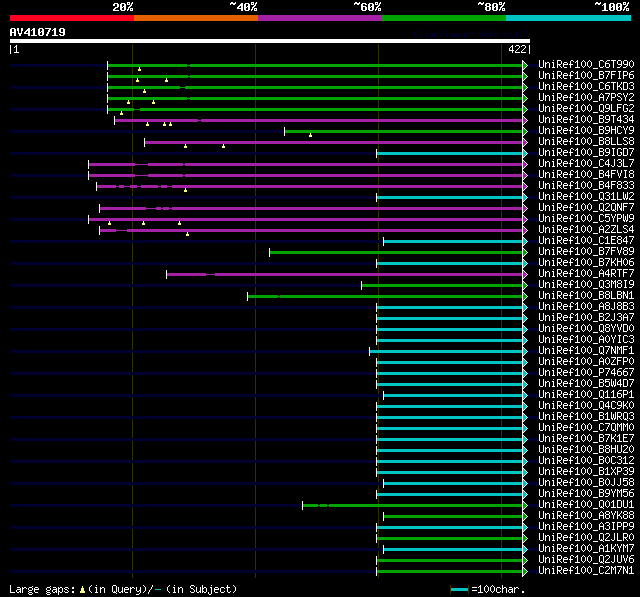Open the UniRef100_P74667 entry
Image resolution: width=640 pixels, height=597 pixels.
586,373
